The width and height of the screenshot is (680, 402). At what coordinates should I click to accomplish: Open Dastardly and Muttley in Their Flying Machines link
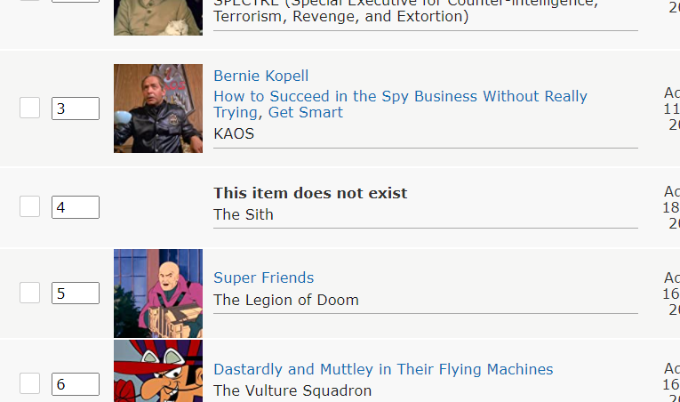pos(383,369)
